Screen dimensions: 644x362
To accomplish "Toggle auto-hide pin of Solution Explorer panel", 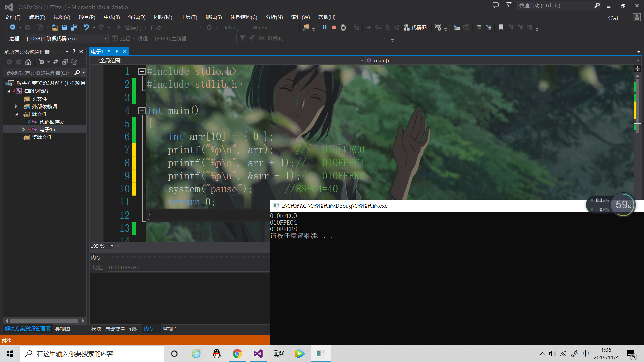I will point(74,52).
